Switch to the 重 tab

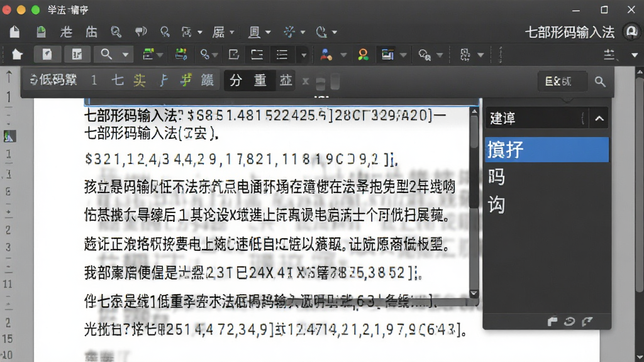[x=260, y=80]
